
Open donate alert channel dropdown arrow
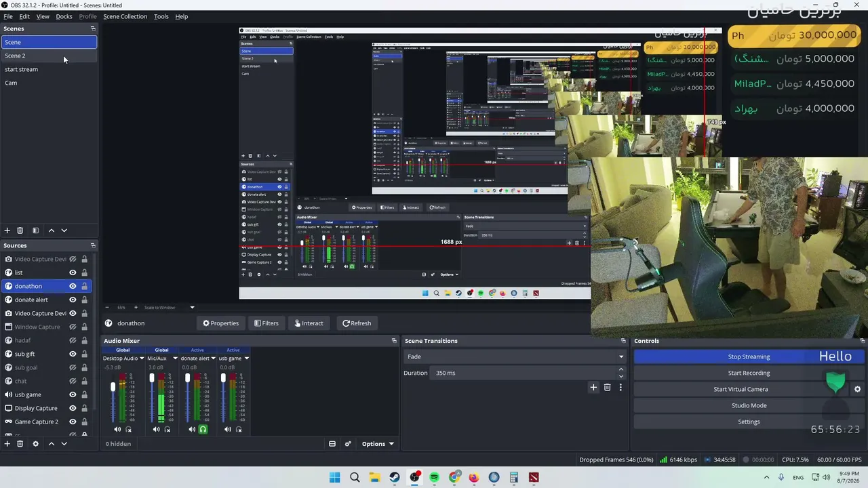[213, 359]
